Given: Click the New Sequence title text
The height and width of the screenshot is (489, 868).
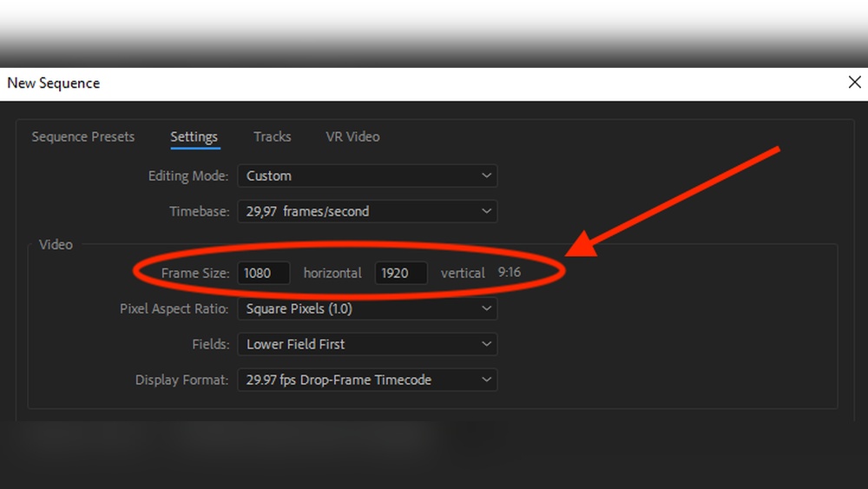Looking at the screenshot, I should click(x=54, y=83).
